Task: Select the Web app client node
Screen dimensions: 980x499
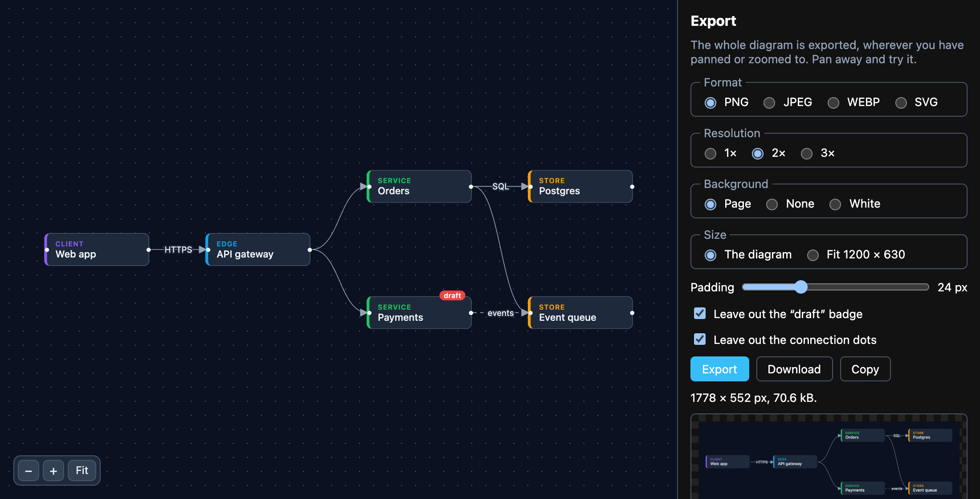Action: [x=97, y=250]
